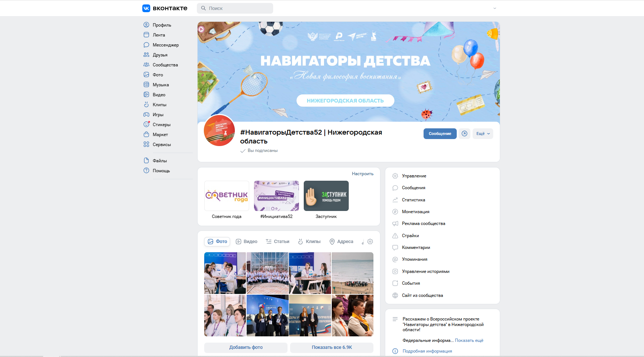Open the Маркет shopping bag icon
The height and width of the screenshot is (357, 644).
click(x=146, y=134)
